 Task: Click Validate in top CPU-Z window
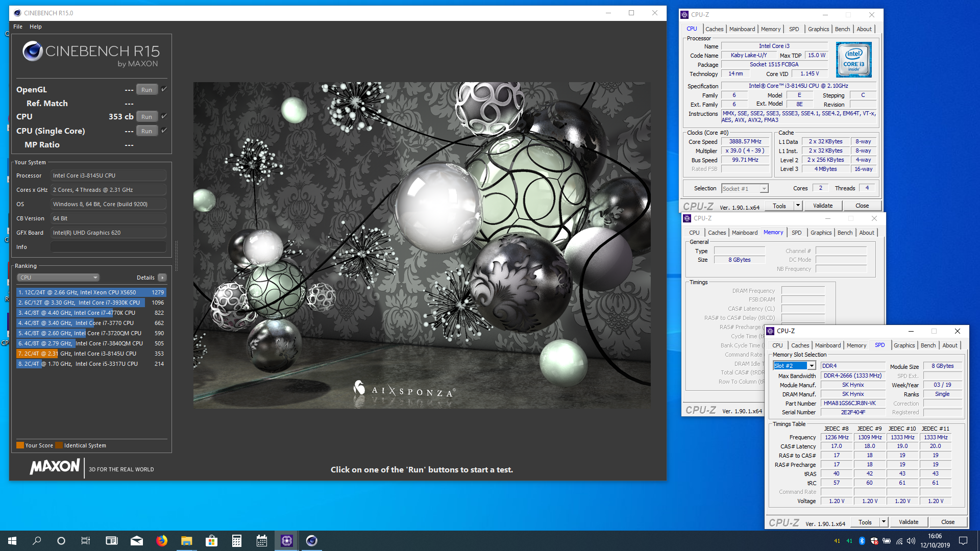(823, 206)
